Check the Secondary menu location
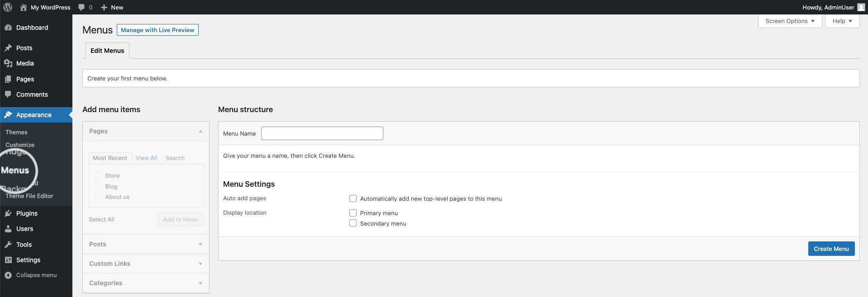The height and width of the screenshot is (297, 868). coord(353,223)
